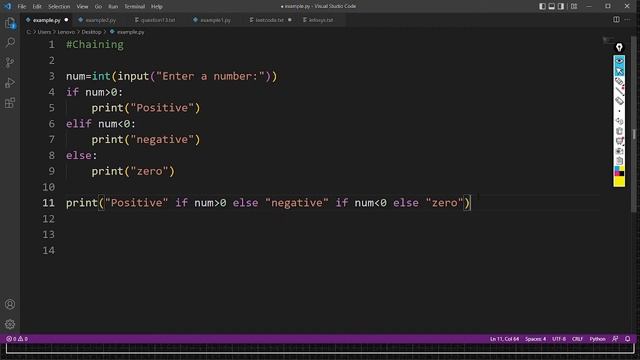Toggle the primary side bar layout icon

[x=542, y=6]
